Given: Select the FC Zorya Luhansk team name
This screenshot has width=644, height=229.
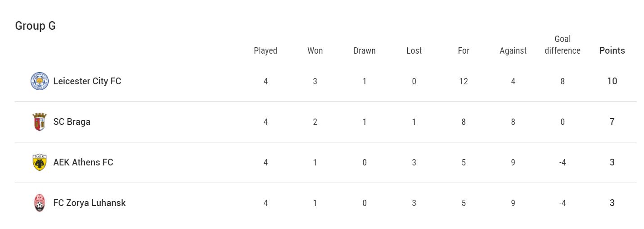Looking at the screenshot, I should point(89,203).
